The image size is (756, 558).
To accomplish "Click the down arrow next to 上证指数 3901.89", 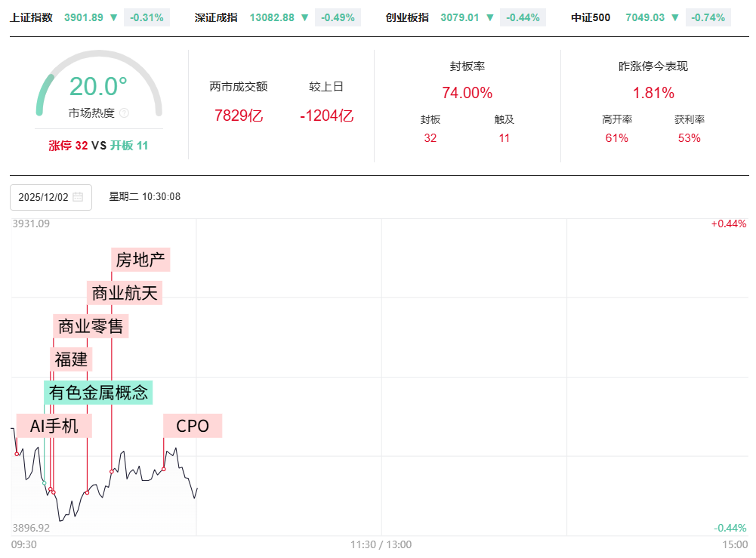I will pyautogui.click(x=114, y=17).
